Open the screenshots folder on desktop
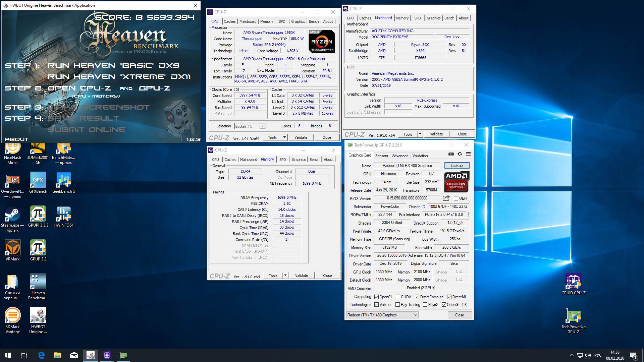The image size is (644, 362). click(x=12, y=287)
